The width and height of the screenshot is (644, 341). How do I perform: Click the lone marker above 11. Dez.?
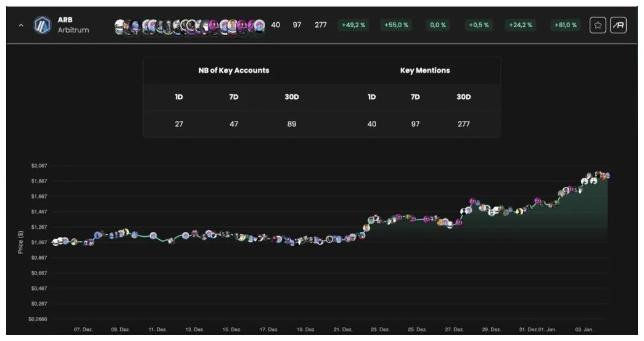(x=153, y=236)
